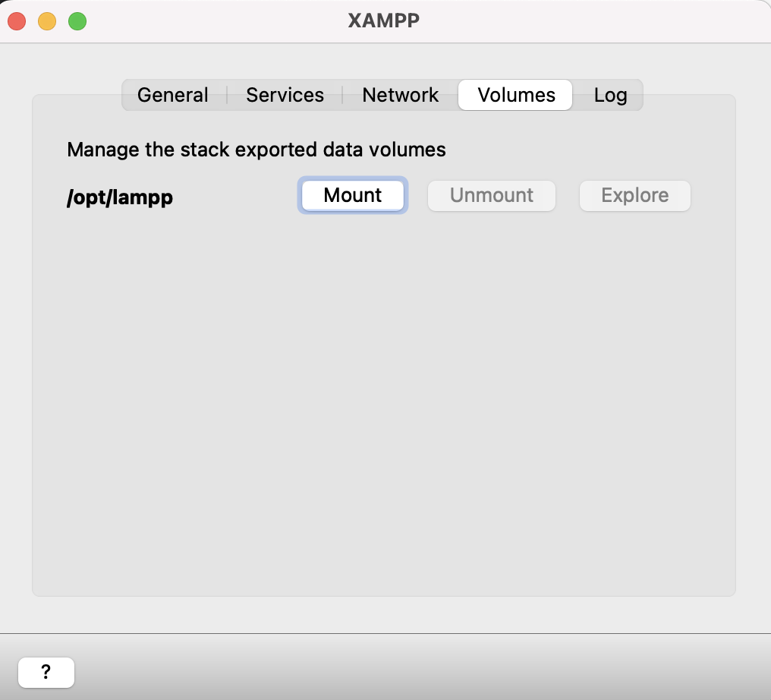
Task: Show the Log tab
Action: [x=609, y=95]
